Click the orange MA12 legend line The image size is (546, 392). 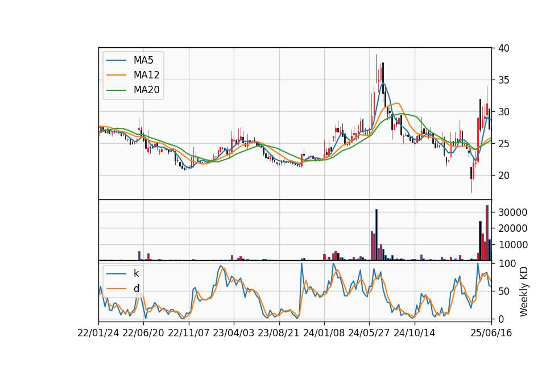[116, 75]
